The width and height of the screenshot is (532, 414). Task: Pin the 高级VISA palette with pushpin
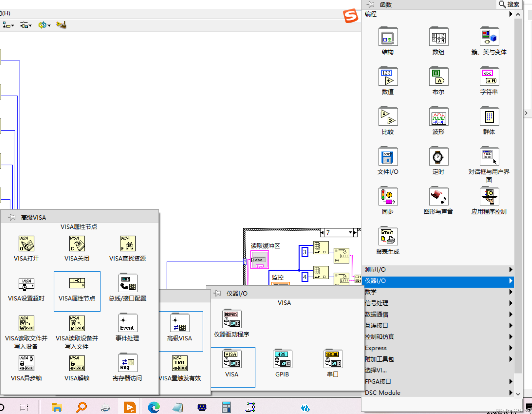[11, 217]
